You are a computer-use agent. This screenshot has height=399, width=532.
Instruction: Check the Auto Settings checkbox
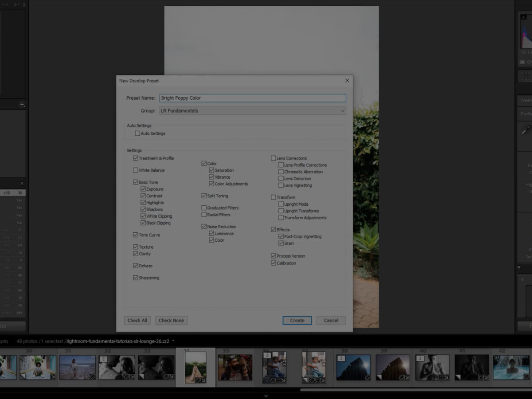coord(137,133)
